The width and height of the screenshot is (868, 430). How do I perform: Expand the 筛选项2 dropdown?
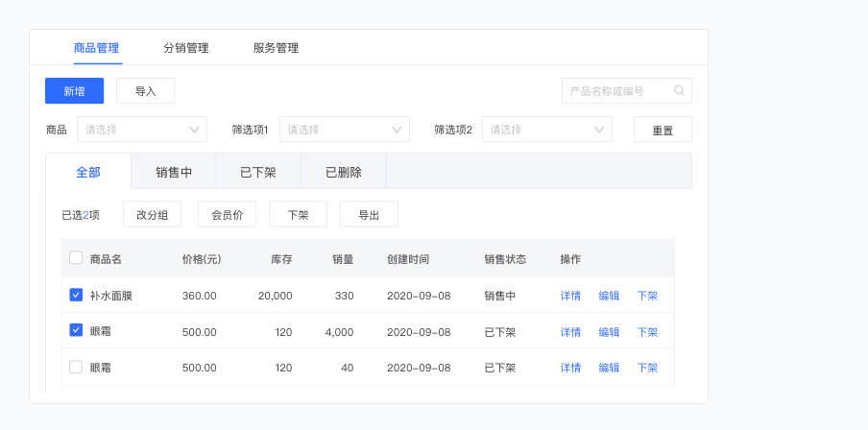tap(546, 130)
